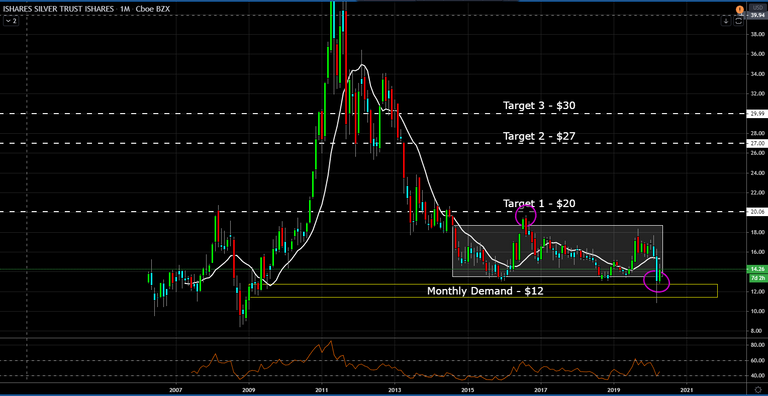The image size is (768, 396).
Task: Open the USD currency selector
Action: (x=757, y=8)
